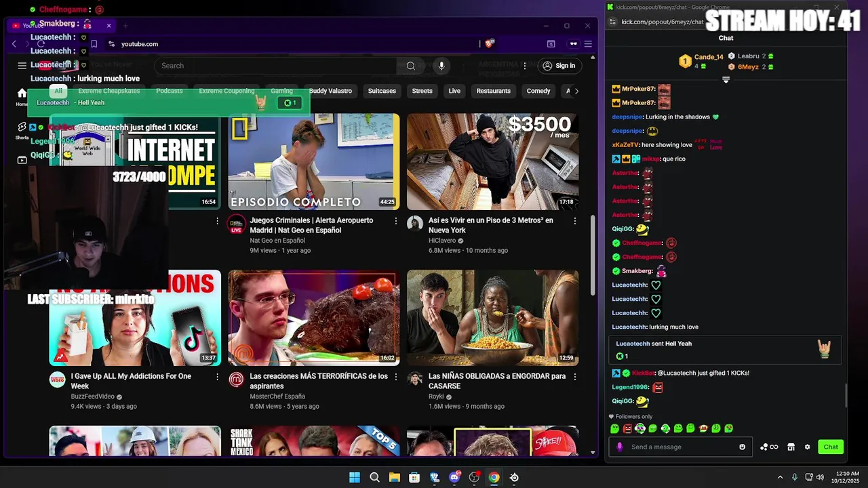Open the Kick gift shop icon
Image resolution: width=868 pixels, height=488 pixels.
(x=791, y=447)
